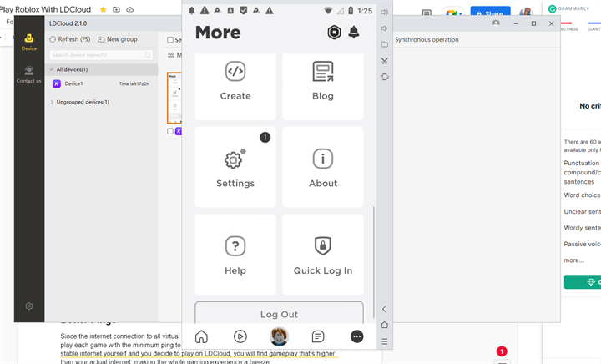The width and height of the screenshot is (601, 364).
Task: Select Device1 in the device list
Action: coord(101,83)
